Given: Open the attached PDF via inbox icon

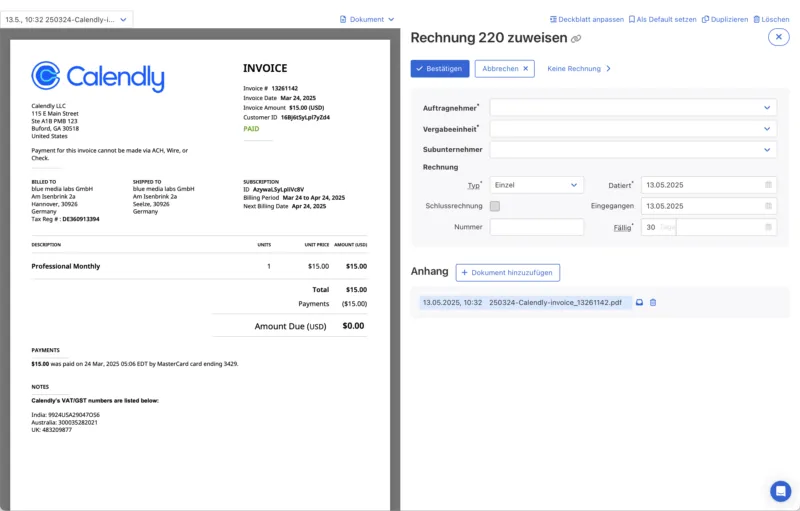Looking at the screenshot, I should 640,302.
